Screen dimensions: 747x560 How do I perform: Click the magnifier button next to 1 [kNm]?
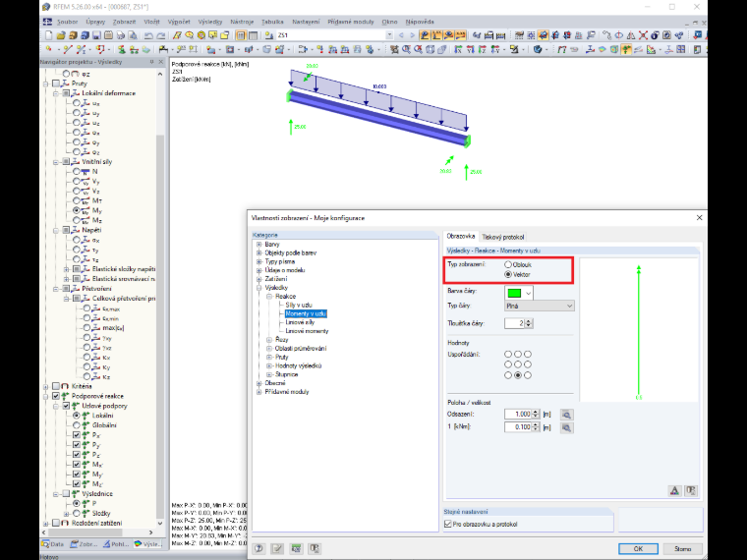coord(566,427)
